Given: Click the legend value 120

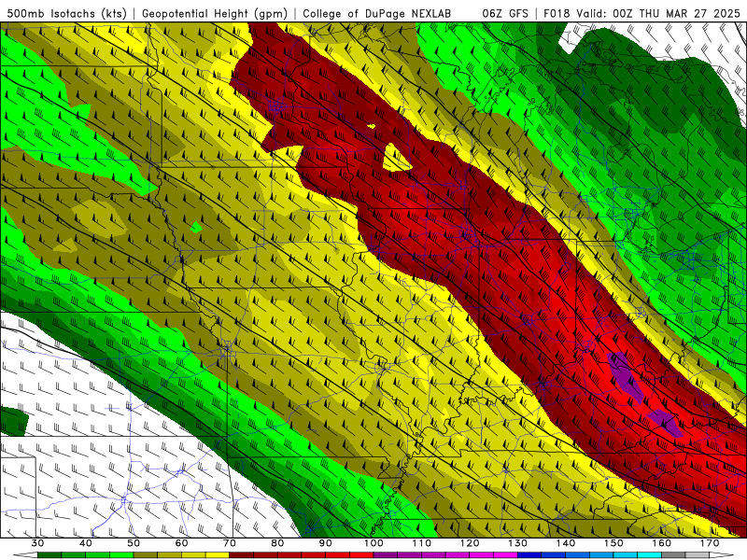Looking at the screenshot, I should [470, 543].
